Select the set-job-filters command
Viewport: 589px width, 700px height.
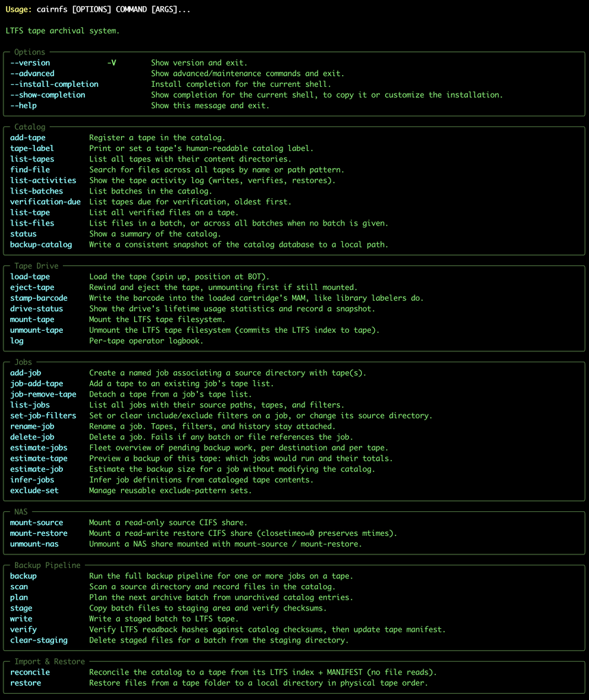[43, 416]
